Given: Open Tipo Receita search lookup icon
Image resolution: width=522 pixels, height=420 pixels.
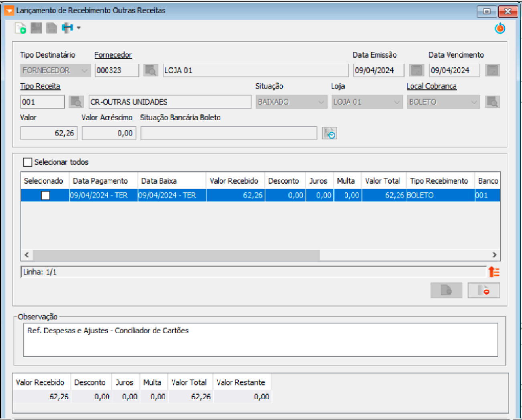Looking at the screenshot, I should (76, 102).
